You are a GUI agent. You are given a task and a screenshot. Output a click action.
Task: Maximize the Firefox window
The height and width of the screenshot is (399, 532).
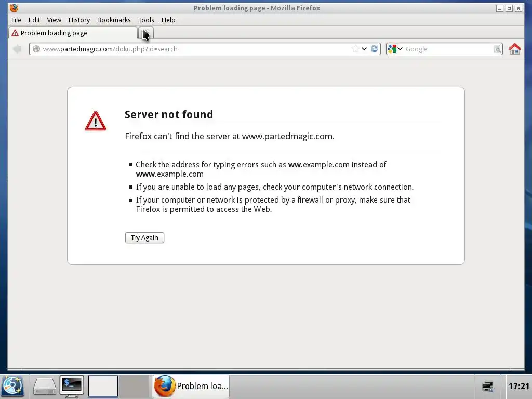(509, 8)
